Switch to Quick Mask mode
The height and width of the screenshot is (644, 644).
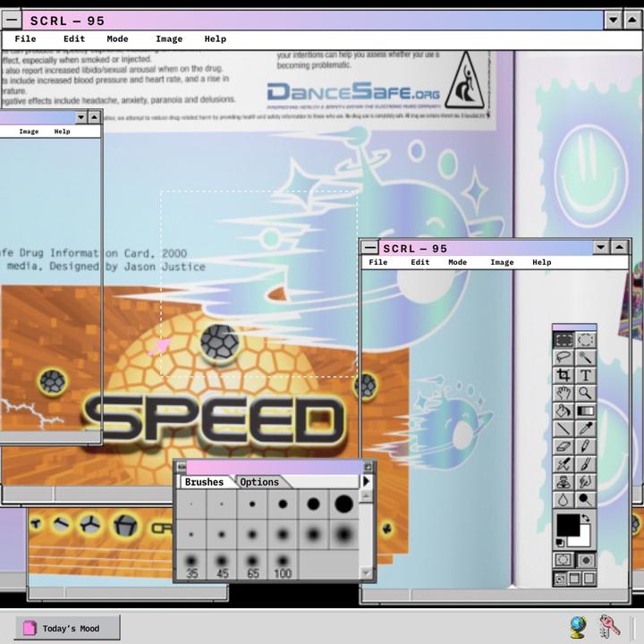tap(586, 560)
